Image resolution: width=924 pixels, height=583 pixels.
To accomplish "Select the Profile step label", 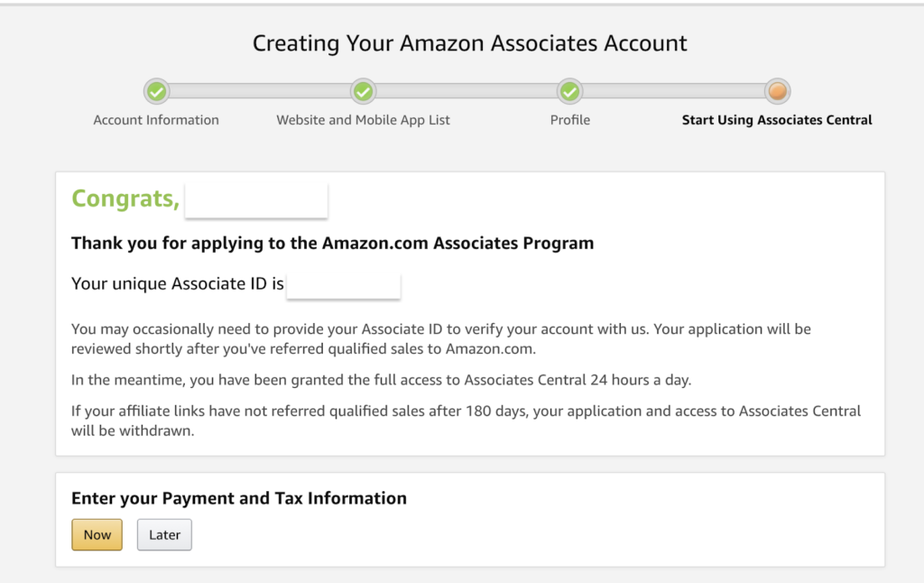I will point(570,120).
